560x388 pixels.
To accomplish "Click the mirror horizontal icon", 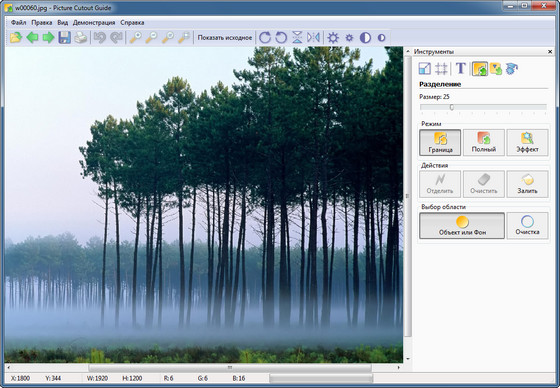I will tap(313, 38).
